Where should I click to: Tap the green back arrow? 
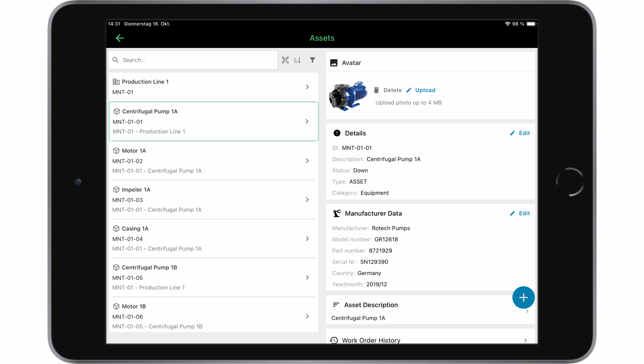[120, 38]
